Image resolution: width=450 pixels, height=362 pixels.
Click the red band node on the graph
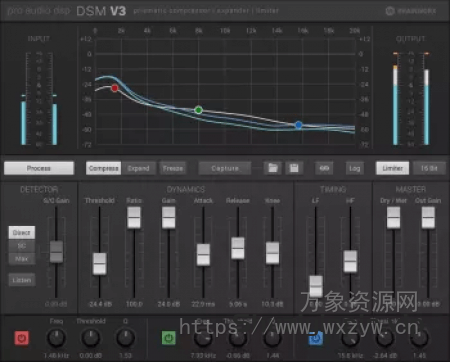point(115,88)
